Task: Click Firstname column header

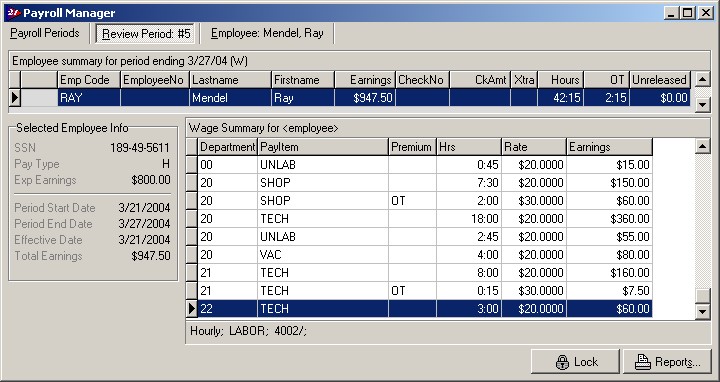Action: [x=303, y=80]
